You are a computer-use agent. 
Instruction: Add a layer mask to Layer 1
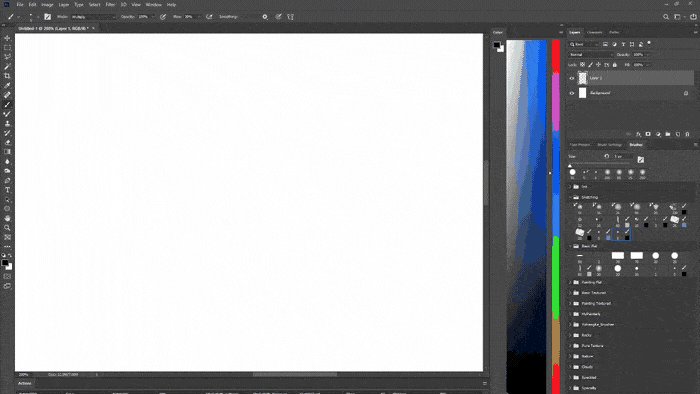point(648,134)
